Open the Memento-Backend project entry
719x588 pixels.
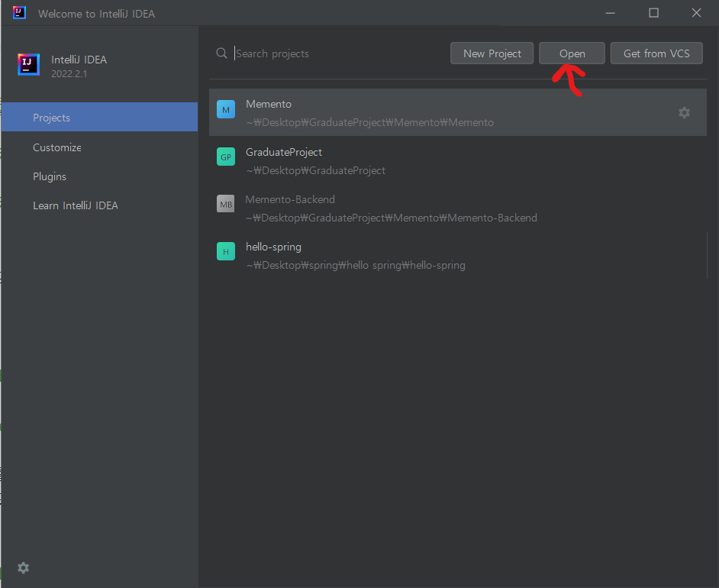(x=458, y=208)
